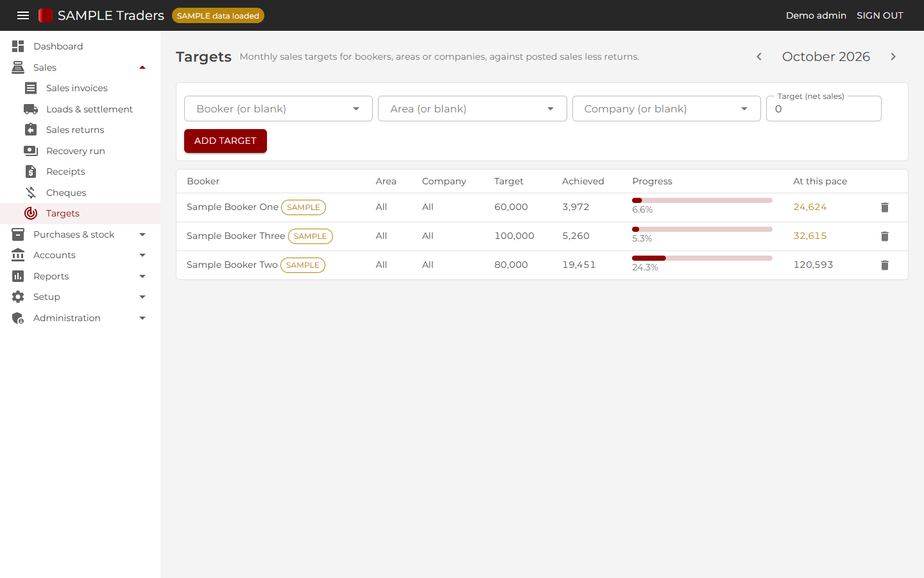Delete the Sample Booker One target
This screenshot has width=924, height=578.
[x=885, y=207]
